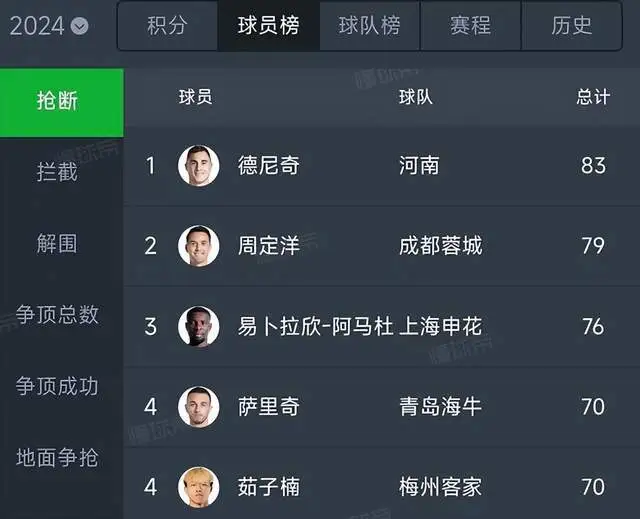Click 德尼奇's player avatar
The width and height of the screenshot is (640, 519).
(198, 166)
